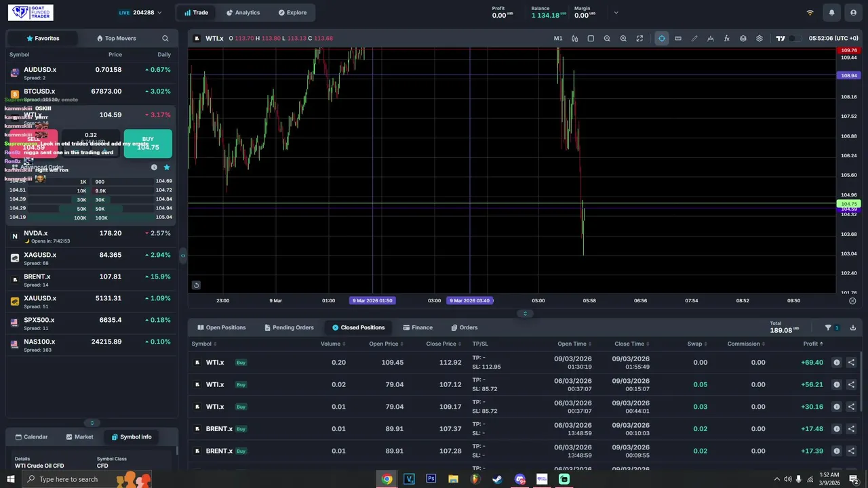Select the pencil drawing tool

click(694, 39)
